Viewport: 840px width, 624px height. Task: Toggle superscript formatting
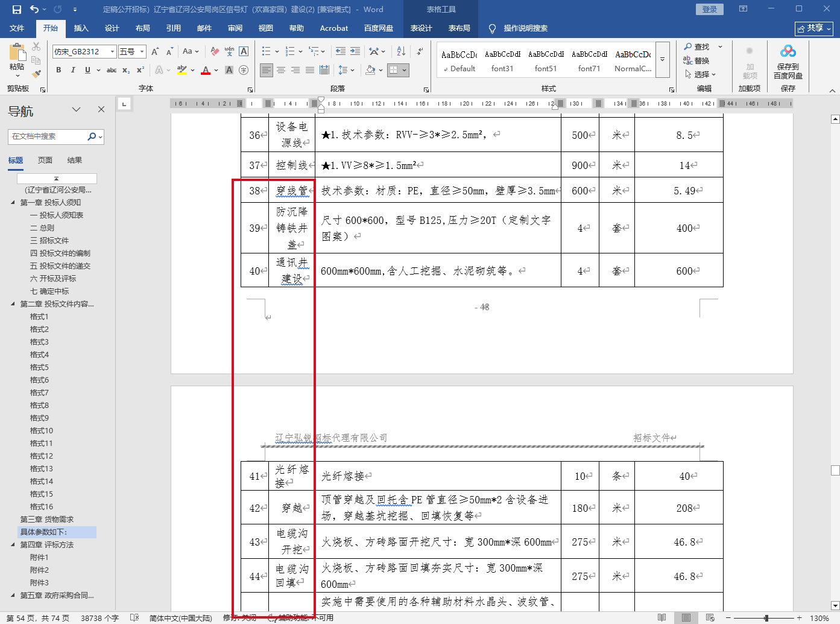(141, 70)
